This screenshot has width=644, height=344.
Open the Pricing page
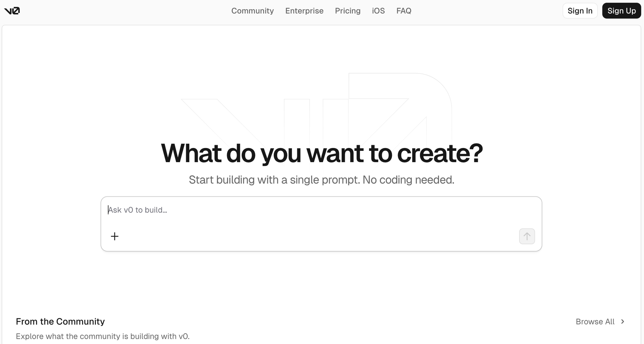point(348,11)
